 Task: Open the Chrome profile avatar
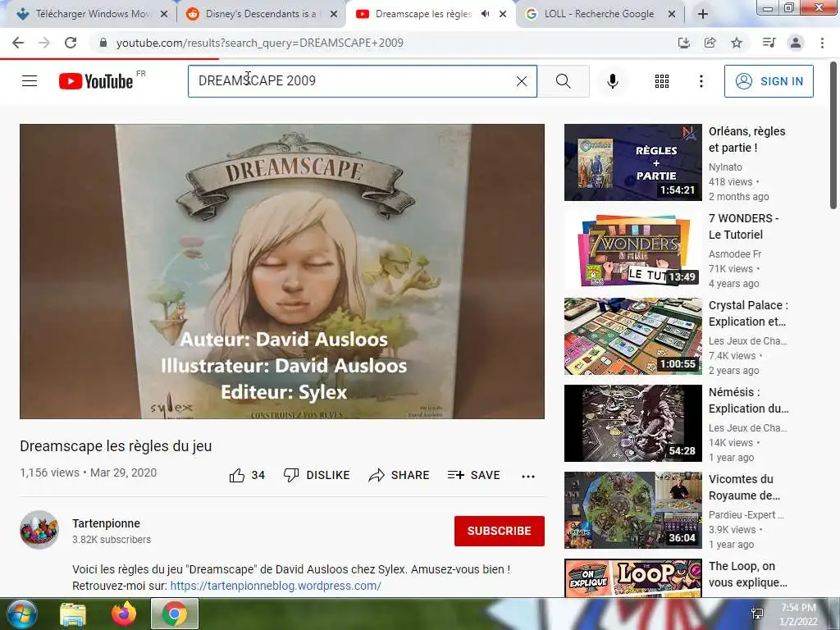(796, 43)
